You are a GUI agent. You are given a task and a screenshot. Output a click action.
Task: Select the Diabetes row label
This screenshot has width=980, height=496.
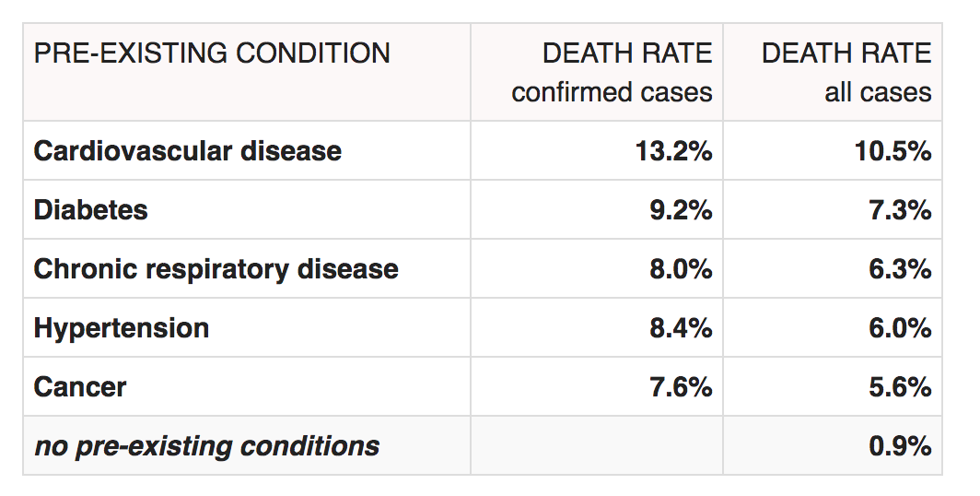tap(90, 210)
